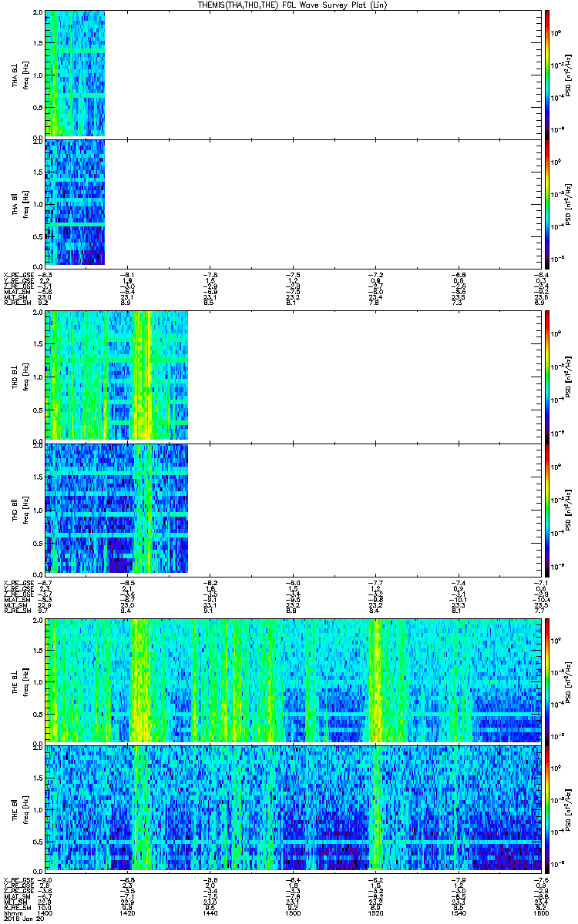Click X_RE_GSE value -6.4 under THA panels
This screenshot has width=578, height=924.
tap(541, 275)
